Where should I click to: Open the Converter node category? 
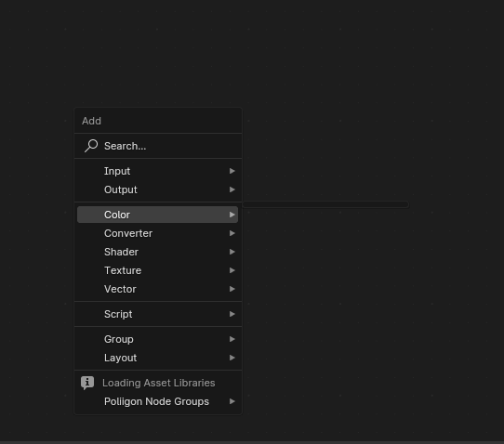(157, 233)
